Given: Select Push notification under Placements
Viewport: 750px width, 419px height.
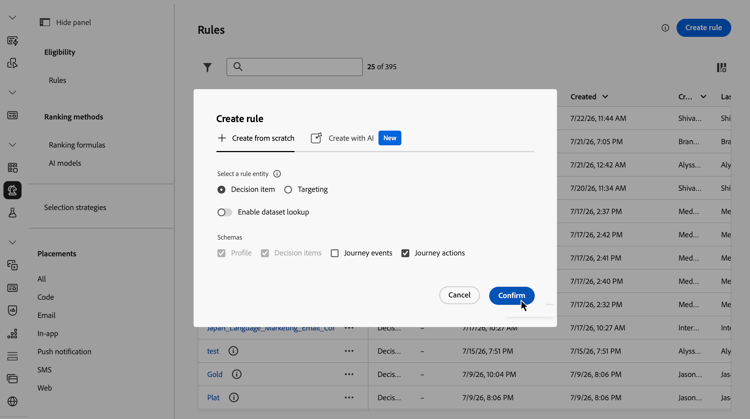Looking at the screenshot, I should coord(64,352).
